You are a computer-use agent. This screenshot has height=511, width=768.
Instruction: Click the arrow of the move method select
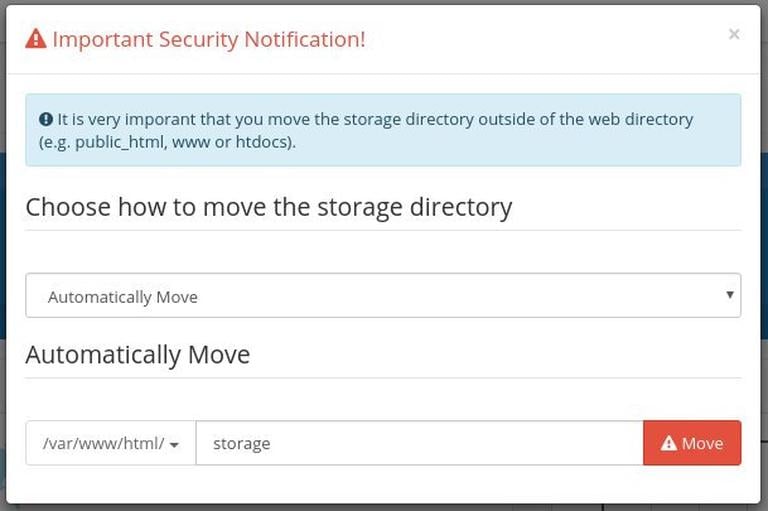point(730,295)
